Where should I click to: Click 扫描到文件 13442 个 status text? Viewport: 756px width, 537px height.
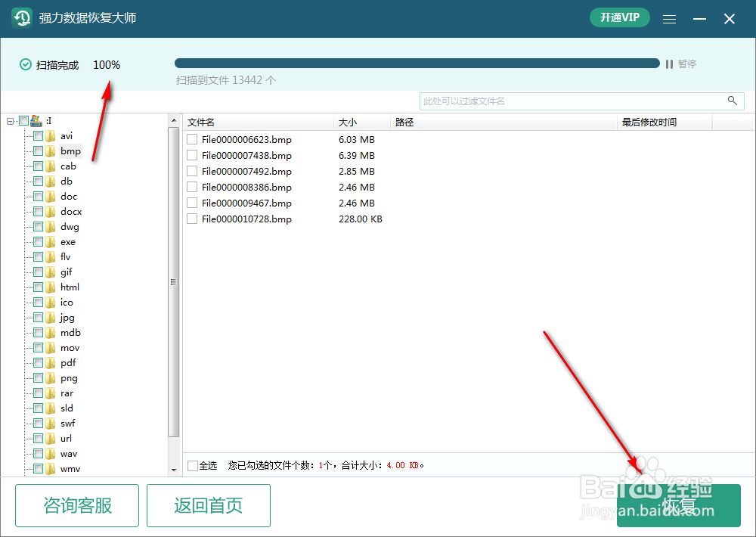[x=226, y=80]
